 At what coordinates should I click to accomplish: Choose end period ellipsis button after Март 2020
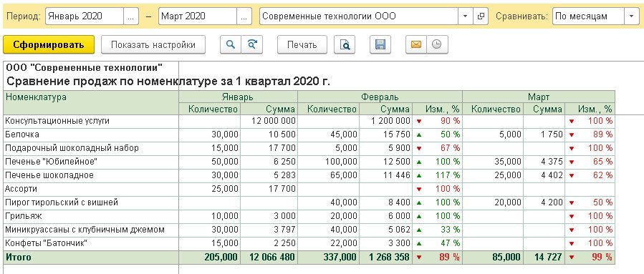pos(244,16)
